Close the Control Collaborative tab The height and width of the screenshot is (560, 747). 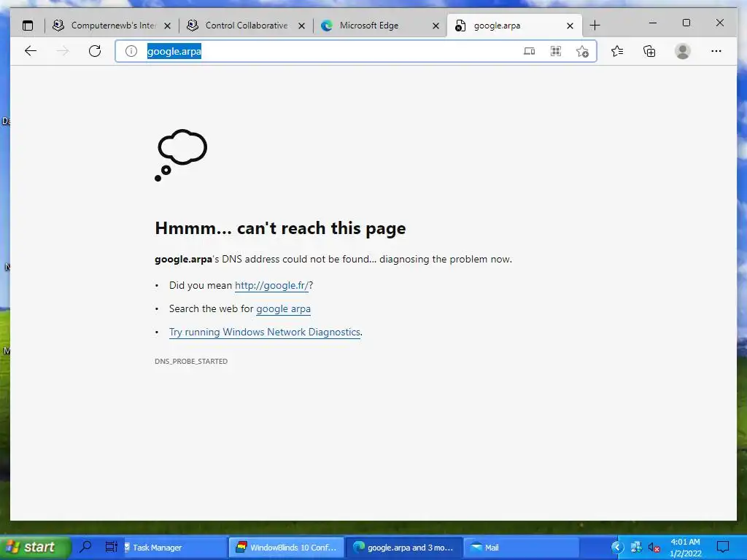(301, 26)
